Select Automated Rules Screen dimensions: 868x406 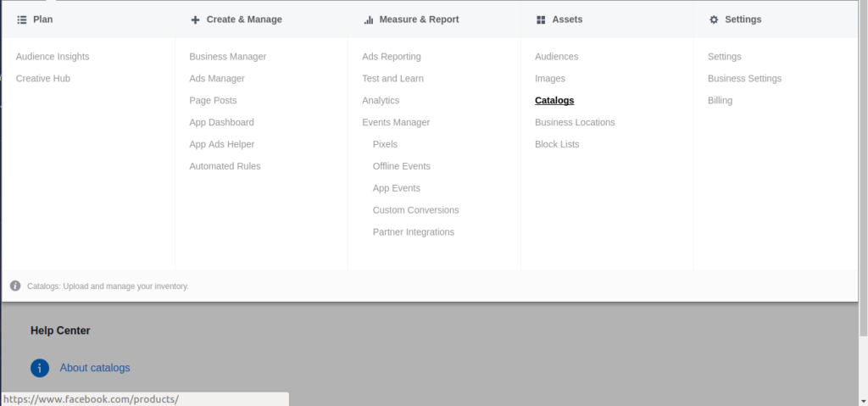(x=225, y=166)
